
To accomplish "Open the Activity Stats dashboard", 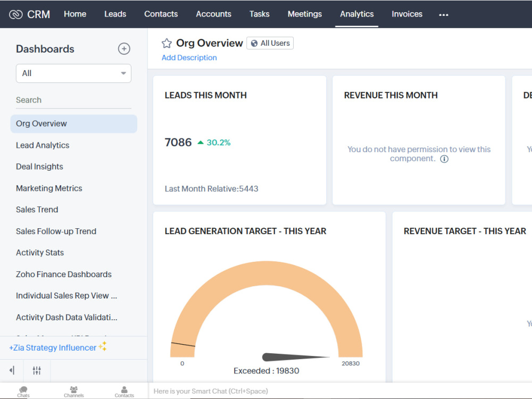I will point(40,253).
